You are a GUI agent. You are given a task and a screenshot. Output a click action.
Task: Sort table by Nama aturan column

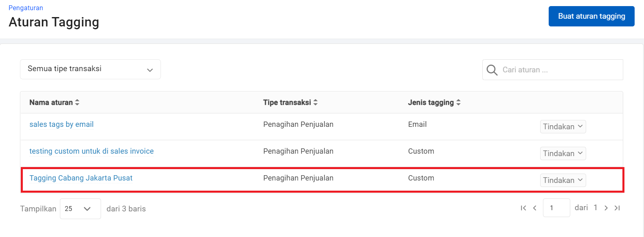(77, 102)
